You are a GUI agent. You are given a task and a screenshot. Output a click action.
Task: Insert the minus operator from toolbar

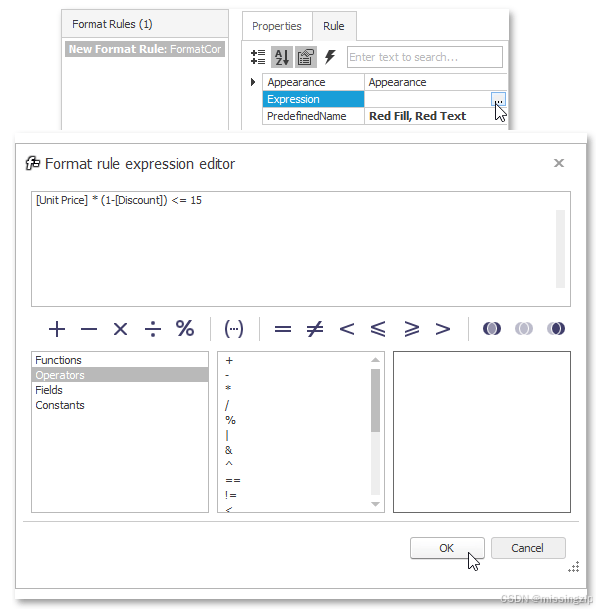coord(89,329)
